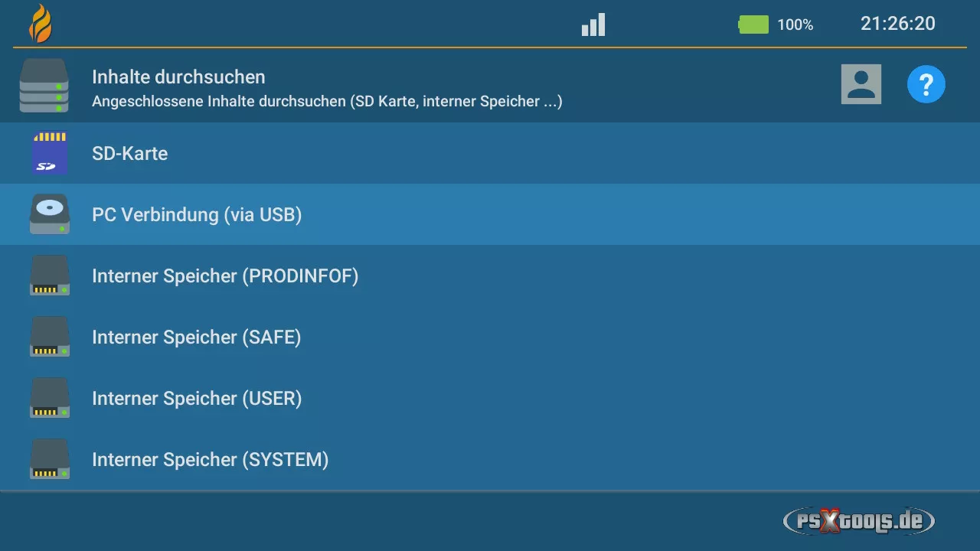Choose Interner Speicher (USER)

[197, 399]
